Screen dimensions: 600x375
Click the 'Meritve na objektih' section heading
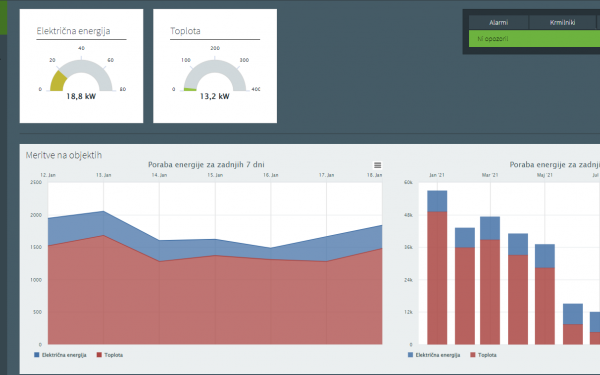tap(64, 155)
